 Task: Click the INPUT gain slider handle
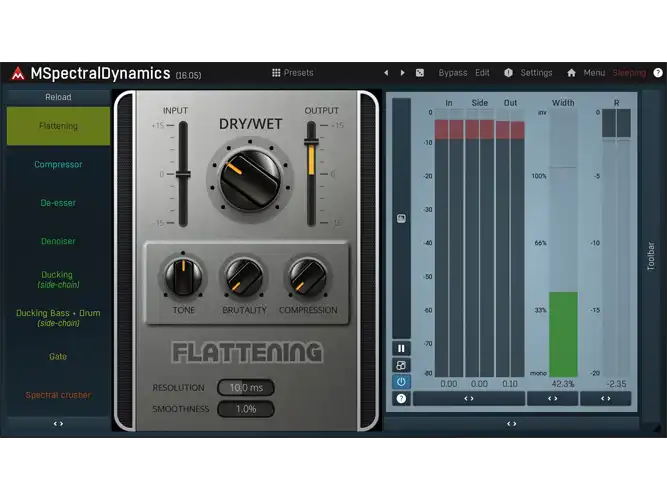tap(183, 174)
